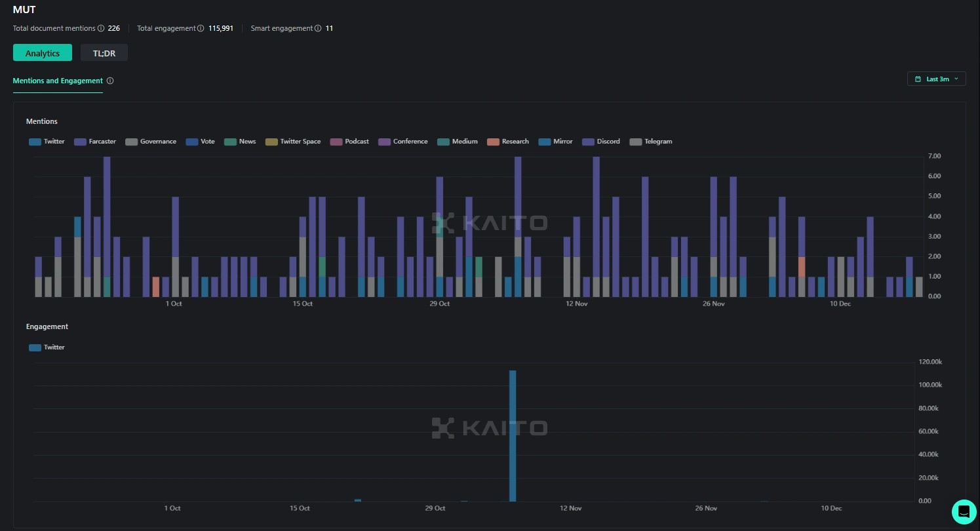980x531 pixels.
Task: Toggle Farcaster series in Mentions legend
Action: [x=95, y=142]
